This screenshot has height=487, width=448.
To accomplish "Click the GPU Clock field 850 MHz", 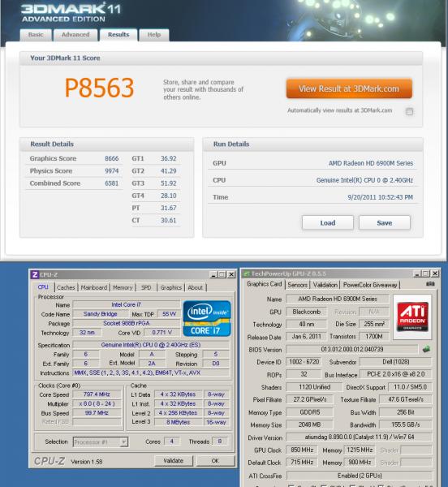I will point(302,450).
